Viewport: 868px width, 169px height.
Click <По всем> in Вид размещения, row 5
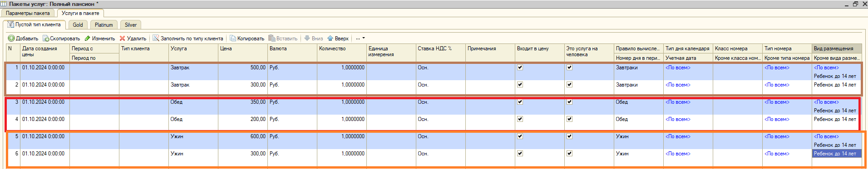(x=826, y=136)
